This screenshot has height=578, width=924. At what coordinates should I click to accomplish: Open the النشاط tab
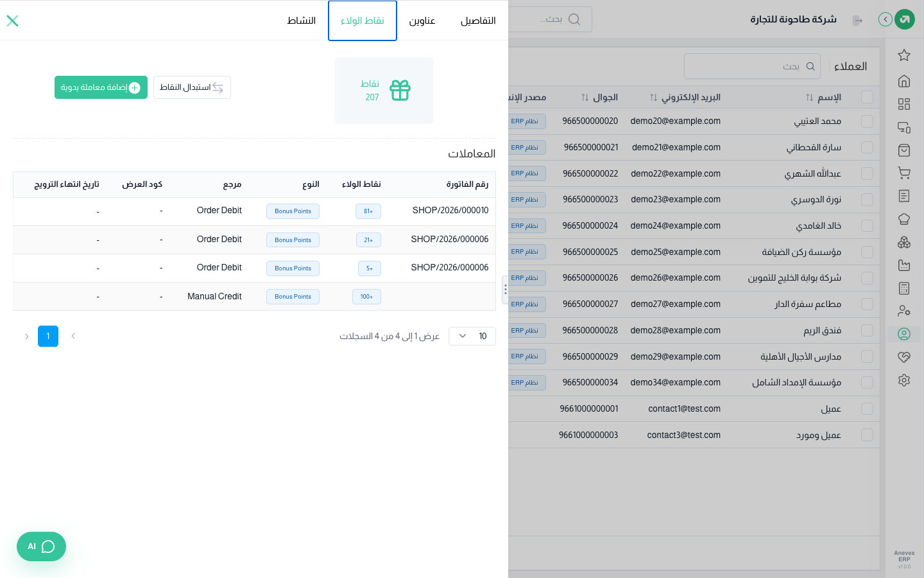click(302, 21)
